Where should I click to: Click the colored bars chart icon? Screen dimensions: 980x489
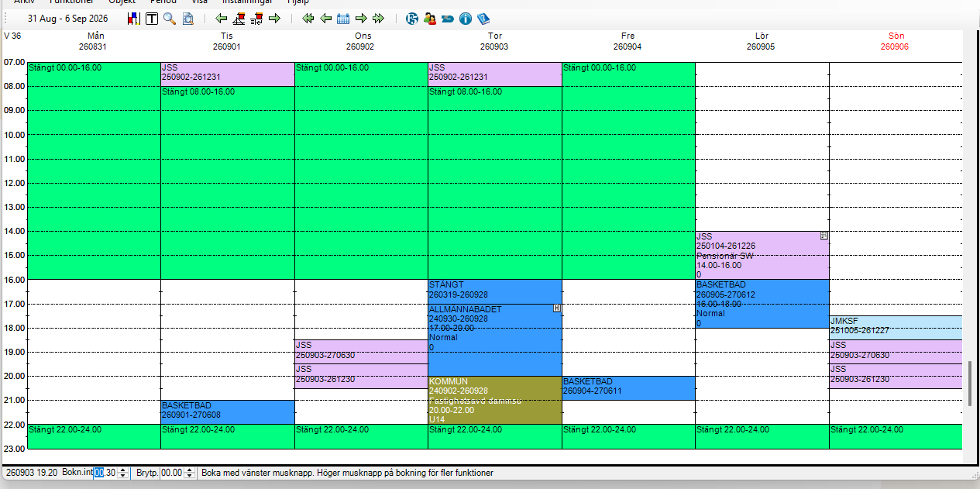[x=133, y=18]
